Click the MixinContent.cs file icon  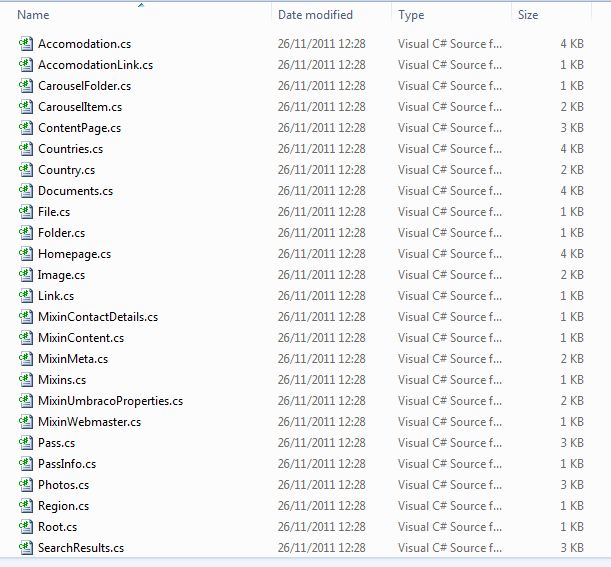tap(26, 338)
